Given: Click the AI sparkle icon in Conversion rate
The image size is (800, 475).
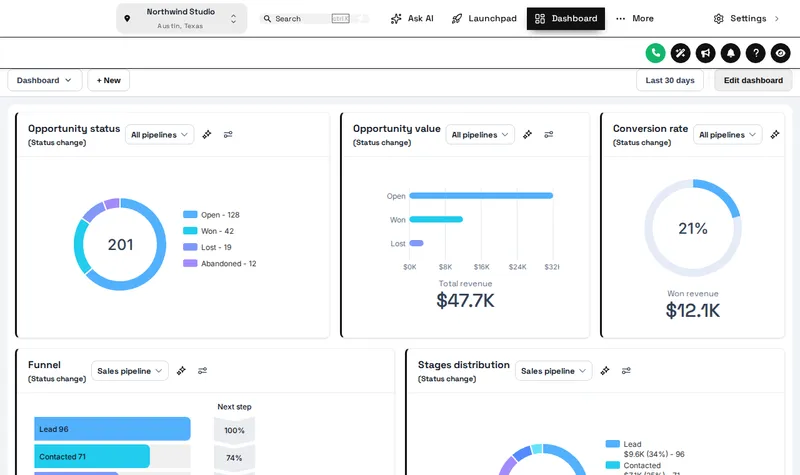Looking at the screenshot, I should point(774,135).
